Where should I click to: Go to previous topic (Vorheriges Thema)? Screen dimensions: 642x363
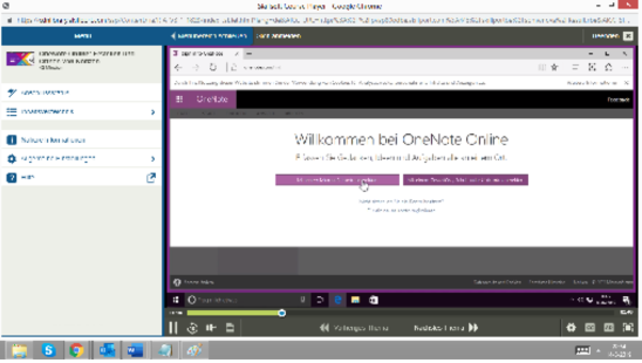[x=354, y=328]
